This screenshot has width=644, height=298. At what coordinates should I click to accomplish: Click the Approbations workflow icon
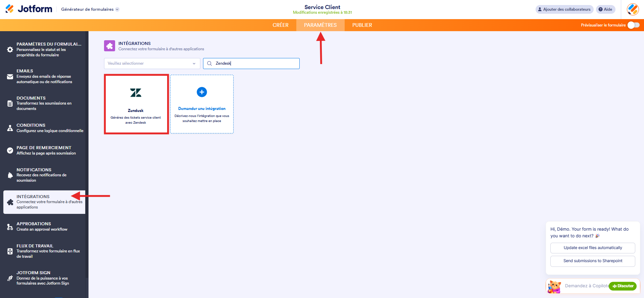pos(10,227)
